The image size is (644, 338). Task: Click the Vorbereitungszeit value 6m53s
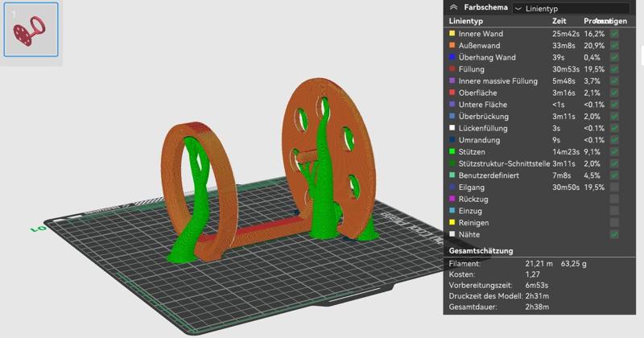(536, 285)
